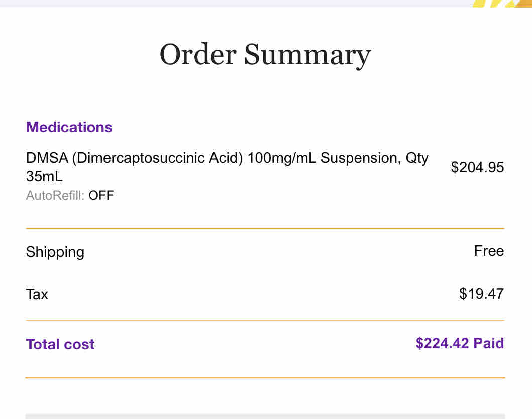The image size is (532, 419).
Task: Click the 35mL quantity text
Action: 44,176
